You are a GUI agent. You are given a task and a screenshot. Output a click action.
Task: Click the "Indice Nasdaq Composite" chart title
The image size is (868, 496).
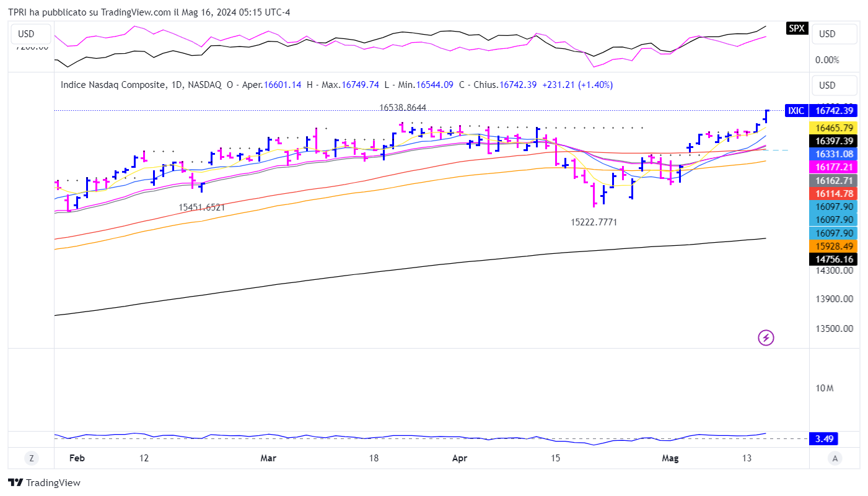(113, 85)
